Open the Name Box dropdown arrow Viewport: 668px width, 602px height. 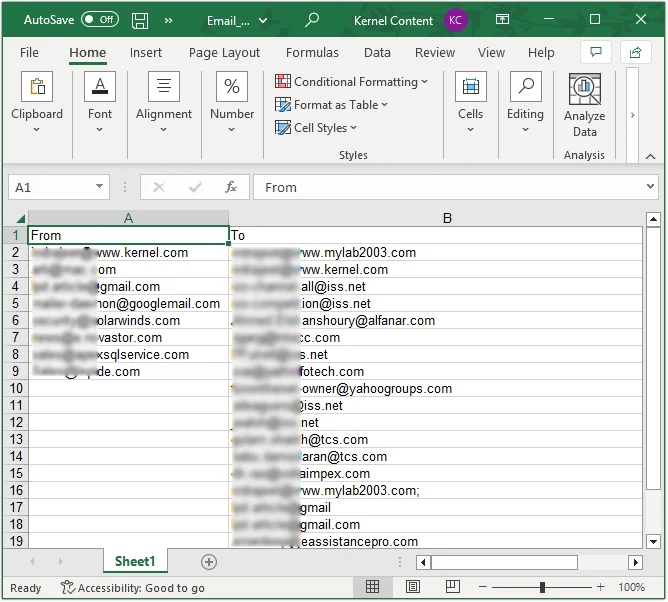(x=99, y=186)
